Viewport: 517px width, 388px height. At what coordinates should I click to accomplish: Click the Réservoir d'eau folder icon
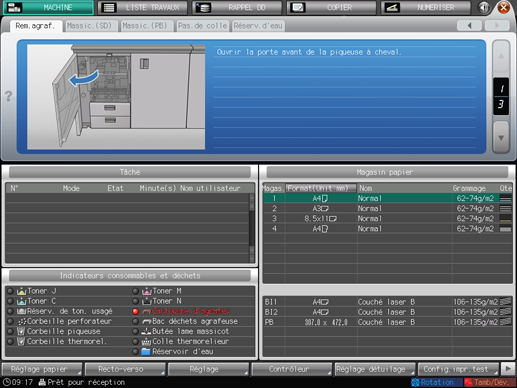(146, 352)
